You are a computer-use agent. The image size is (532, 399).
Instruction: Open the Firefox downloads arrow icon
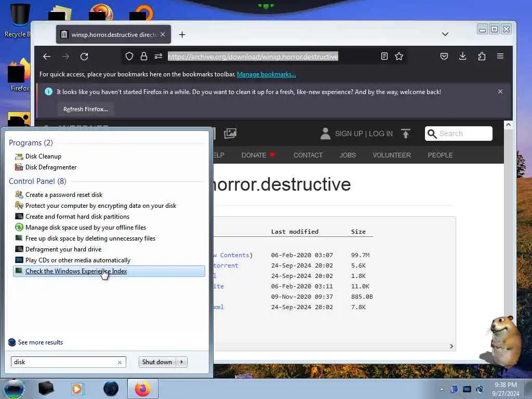(462, 56)
